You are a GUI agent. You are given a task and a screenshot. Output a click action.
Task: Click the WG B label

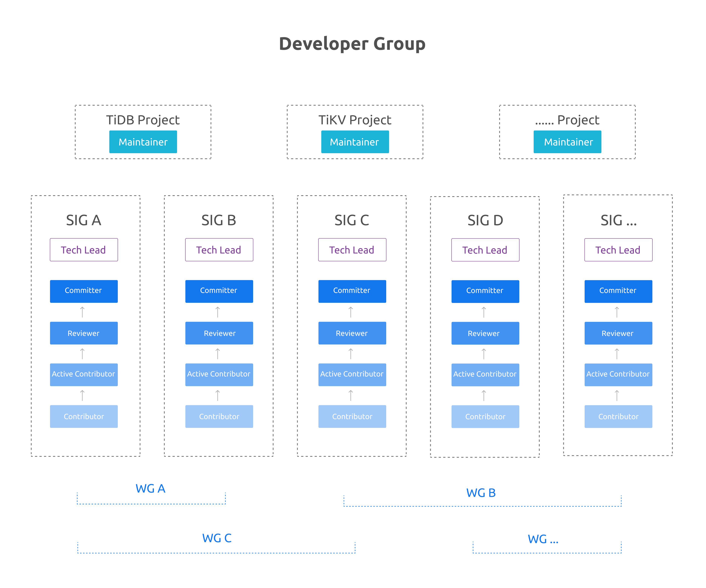pyautogui.click(x=481, y=493)
